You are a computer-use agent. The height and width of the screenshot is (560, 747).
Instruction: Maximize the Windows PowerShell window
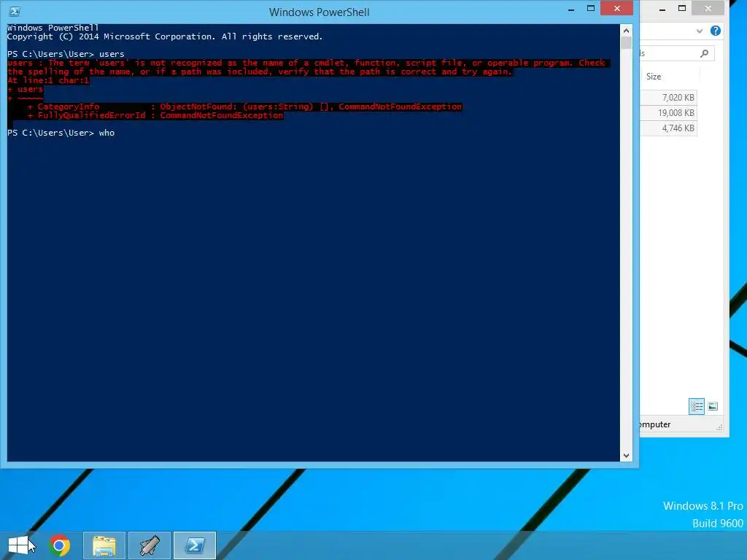coord(591,9)
